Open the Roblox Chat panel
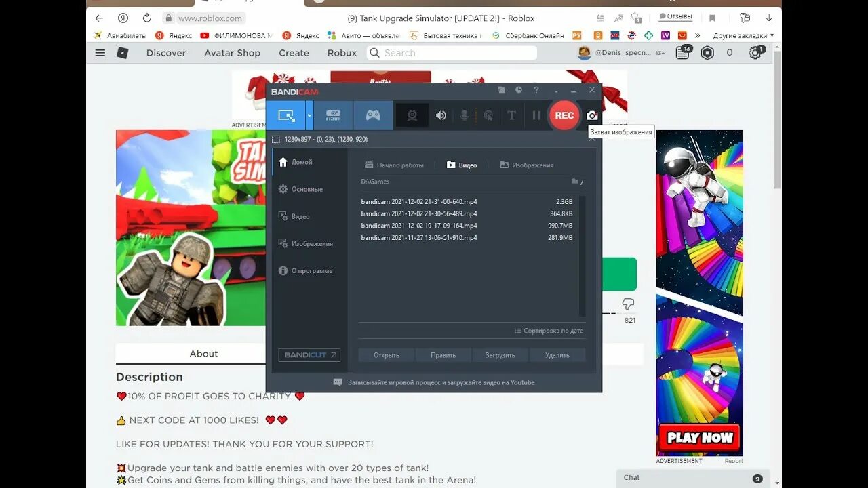 (x=693, y=478)
